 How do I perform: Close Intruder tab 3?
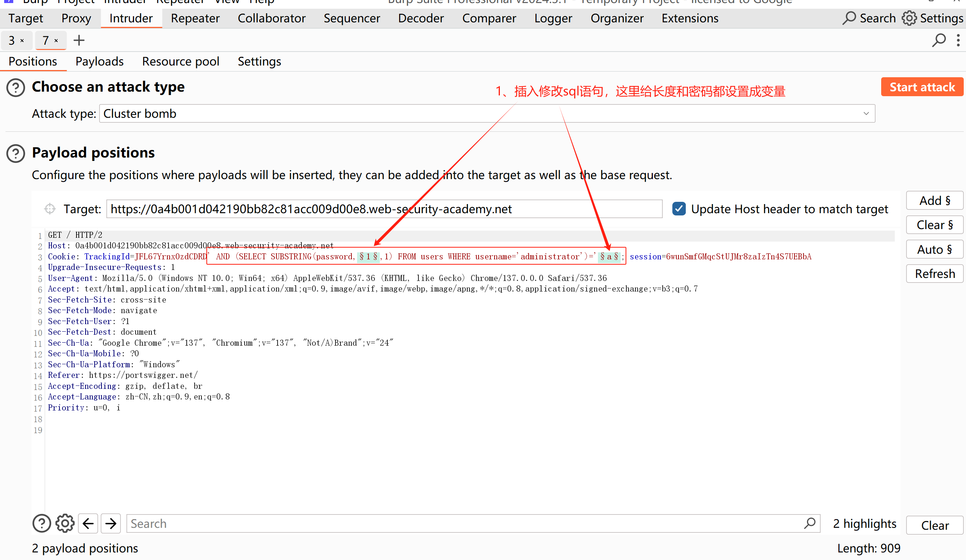22,41
